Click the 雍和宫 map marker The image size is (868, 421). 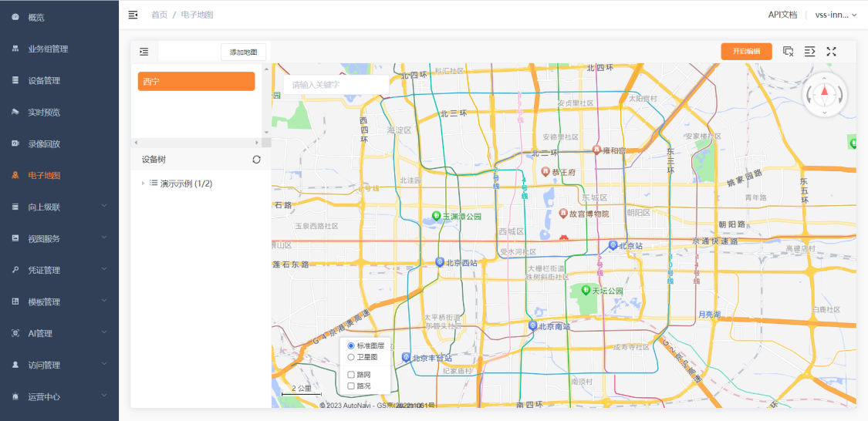(596, 150)
